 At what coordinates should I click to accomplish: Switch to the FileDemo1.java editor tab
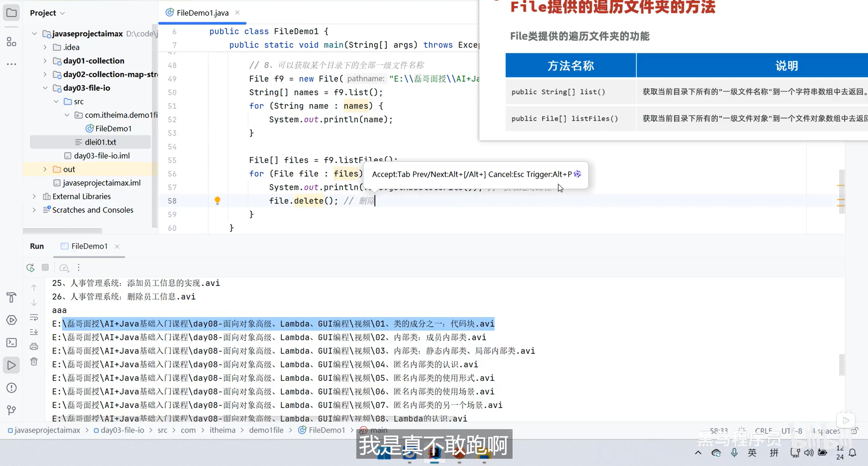(x=202, y=13)
